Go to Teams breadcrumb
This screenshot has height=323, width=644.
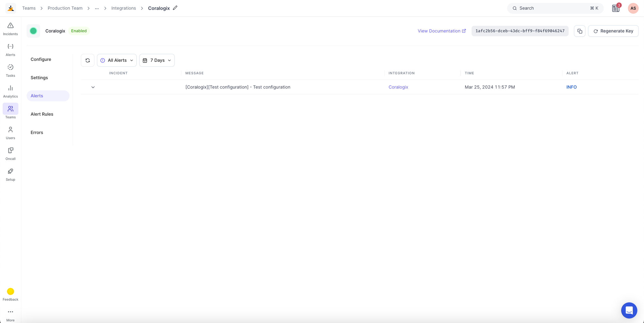[29, 8]
